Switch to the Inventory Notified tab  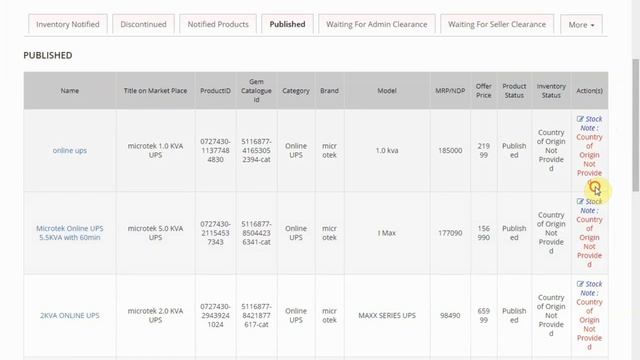(68, 24)
